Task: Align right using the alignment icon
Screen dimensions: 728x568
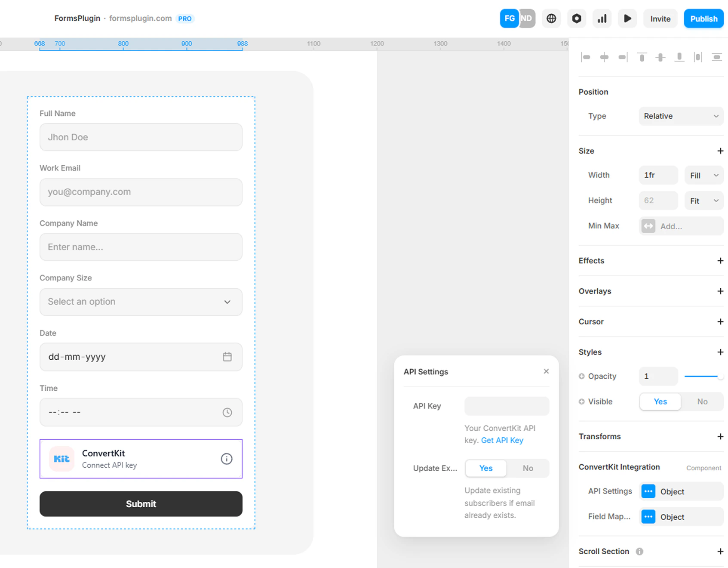Action: (x=623, y=57)
